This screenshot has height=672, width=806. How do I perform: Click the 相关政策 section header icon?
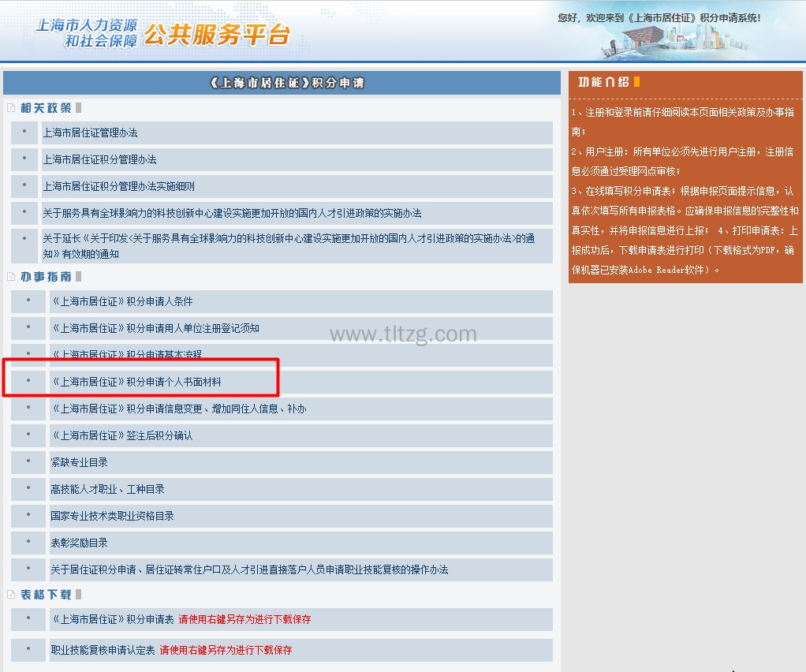[x=11, y=108]
